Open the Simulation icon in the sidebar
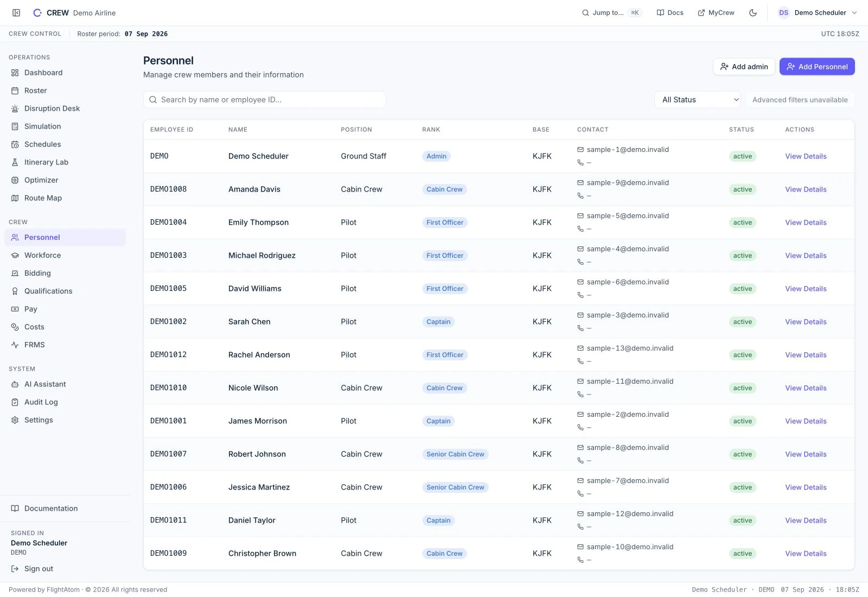Screen dimensions: 868x597 (15, 126)
